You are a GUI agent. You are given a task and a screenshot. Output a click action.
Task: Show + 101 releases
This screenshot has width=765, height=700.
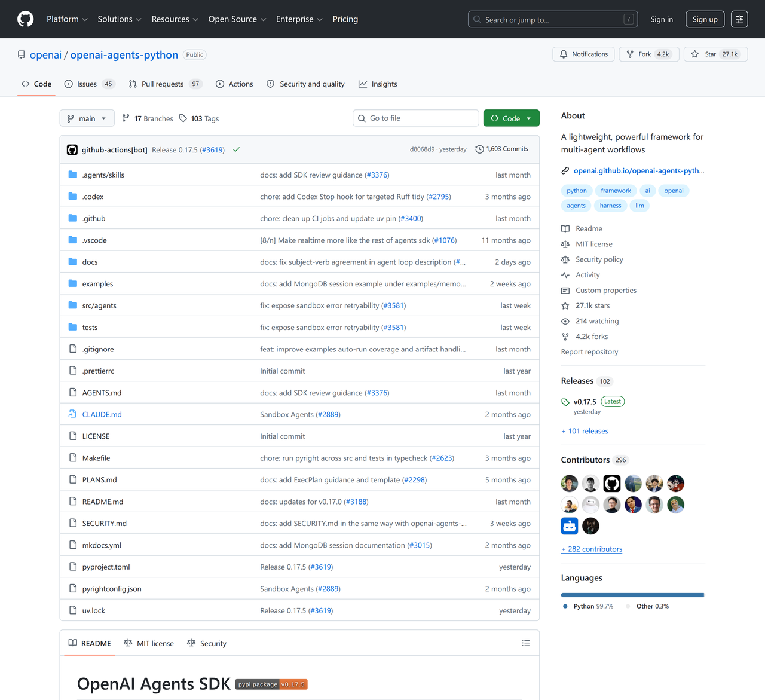pos(585,431)
